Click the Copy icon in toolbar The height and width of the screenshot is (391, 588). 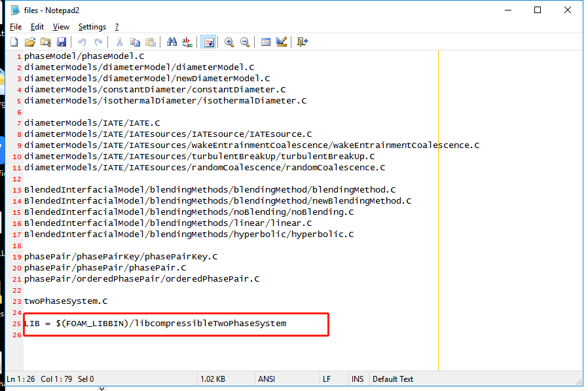pos(135,42)
